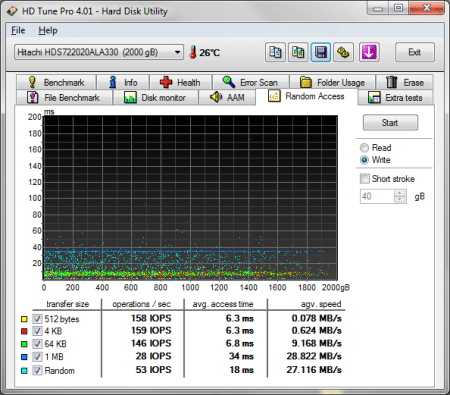Click the copy text to clipboard icon
The image size is (450, 395).
pos(275,52)
